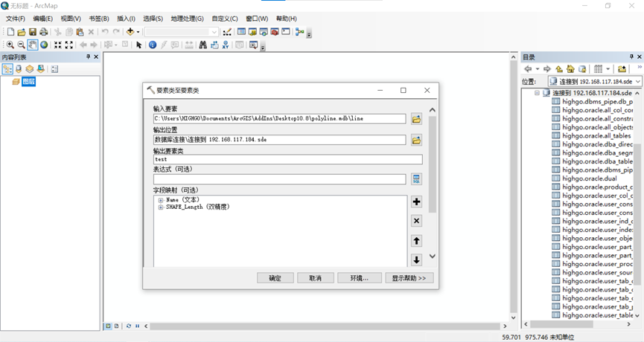Select the Pan hand tool
The height and width of the screenshot is (342, 644).
[x=33, y=45]
